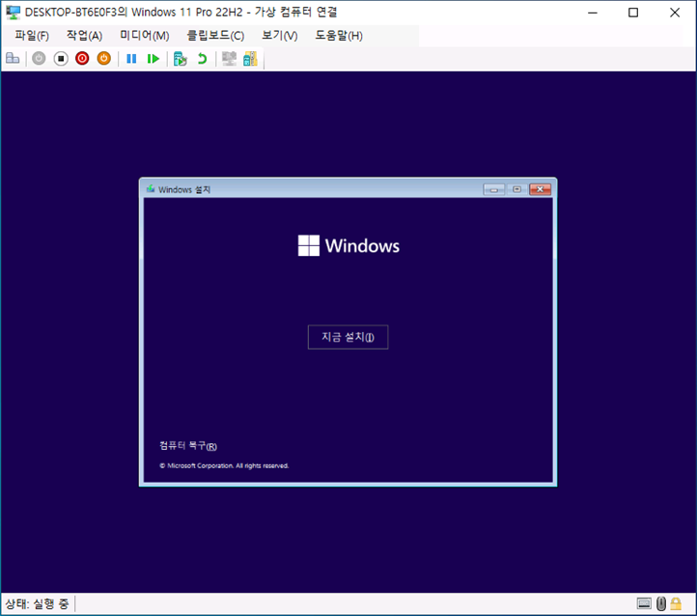Click the green Reset/Resume play icon
The width and height of the screenshot is (697, 616).
(153, 58)
